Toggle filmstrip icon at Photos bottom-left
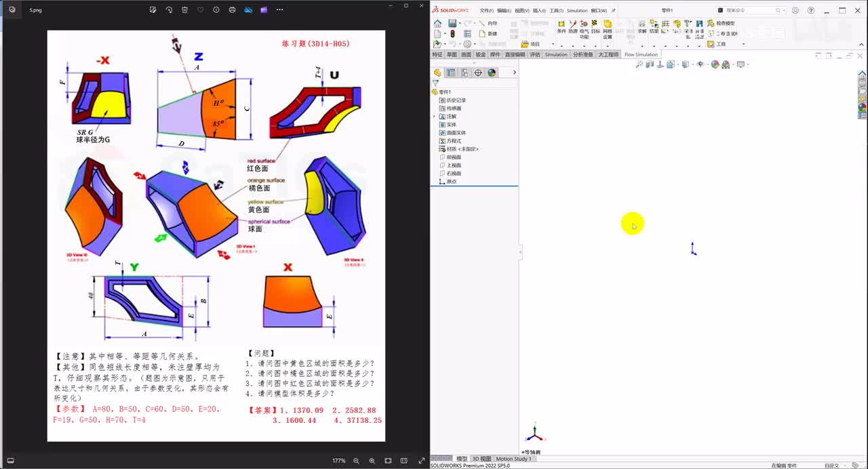Viewport: 868px width, 469px height. tap(10, 461)
